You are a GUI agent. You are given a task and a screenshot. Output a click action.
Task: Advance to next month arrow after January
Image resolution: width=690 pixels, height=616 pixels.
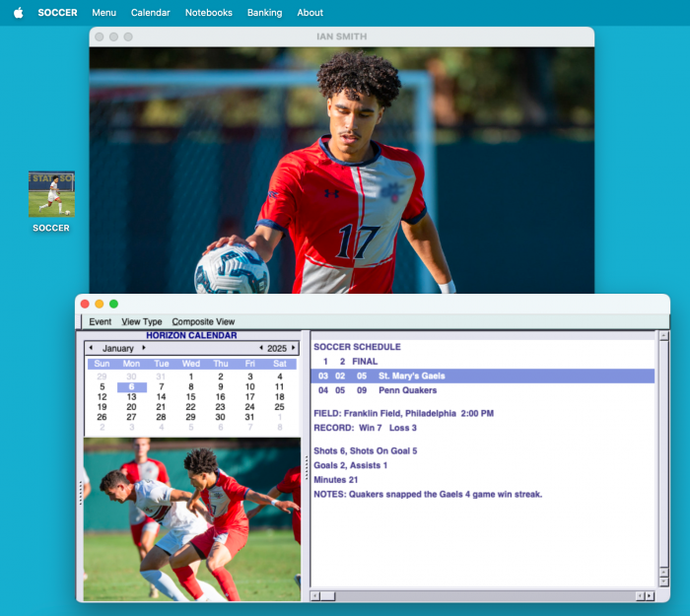click(x=144, y=348)
